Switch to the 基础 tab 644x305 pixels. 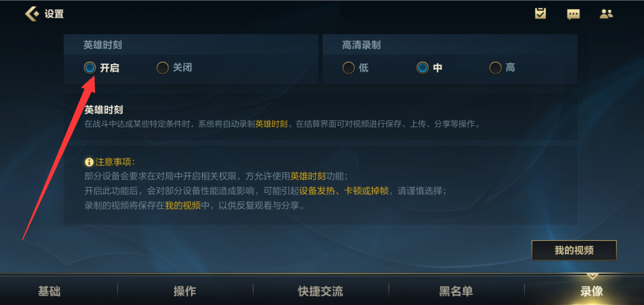tap(49, 291)
